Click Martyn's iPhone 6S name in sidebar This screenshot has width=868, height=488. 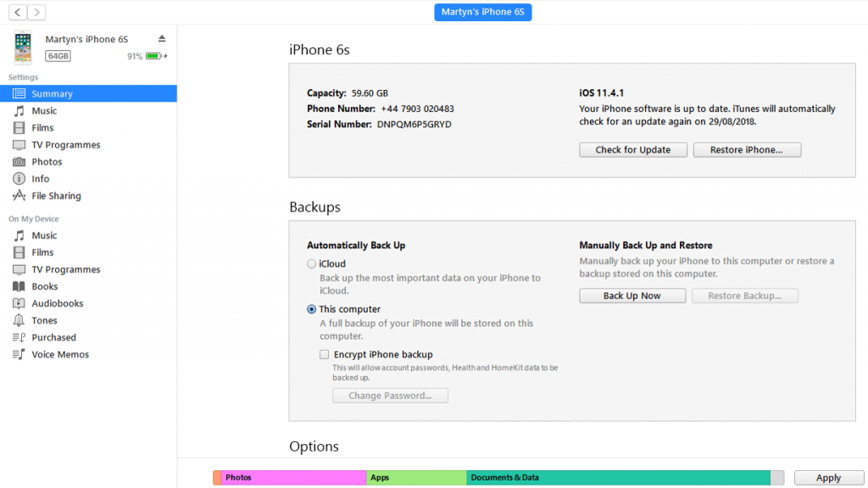tap(86, 39)
